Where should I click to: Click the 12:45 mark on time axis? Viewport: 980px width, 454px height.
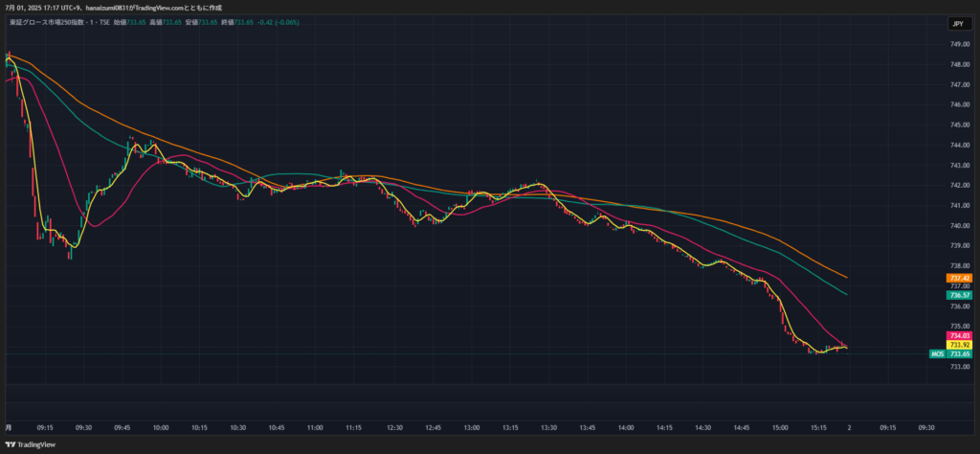click(x=434, y=428)
